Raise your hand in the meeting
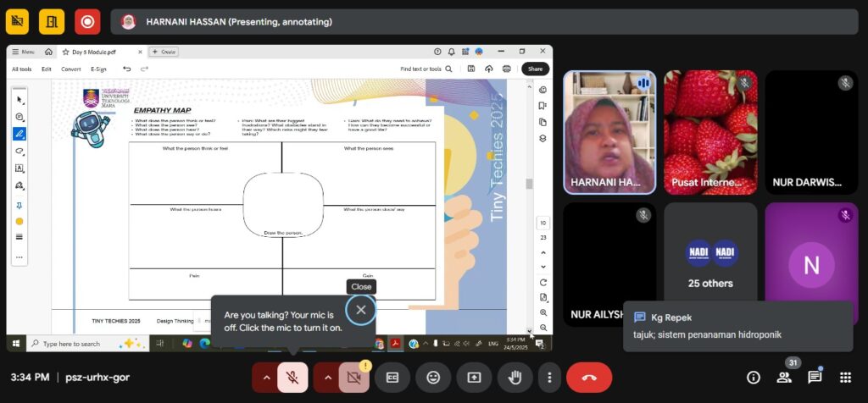This screenshot has width=868, height=403. [x=515, y=378]
